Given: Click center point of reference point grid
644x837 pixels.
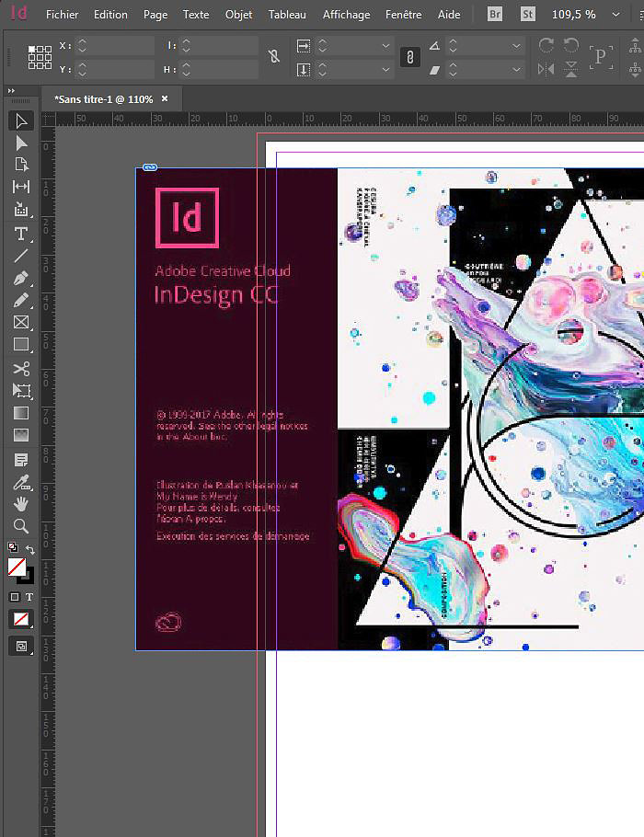Looking at the screenshot, I should tap(40, 57).
